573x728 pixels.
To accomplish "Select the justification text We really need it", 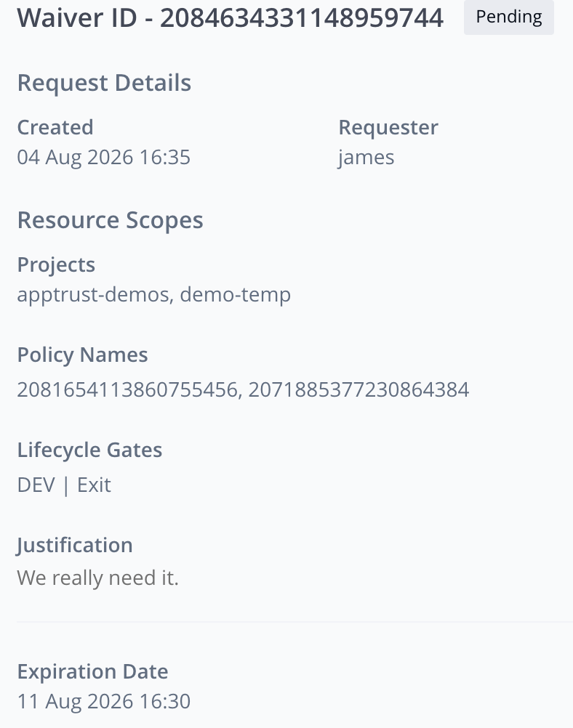I will point(97,578).
